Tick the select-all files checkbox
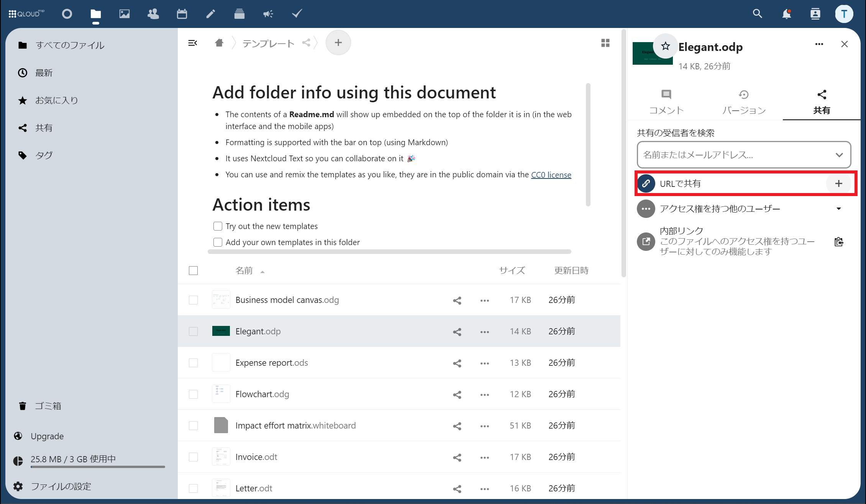This screenshot has width=866, height=504. [x=194, y=271]
